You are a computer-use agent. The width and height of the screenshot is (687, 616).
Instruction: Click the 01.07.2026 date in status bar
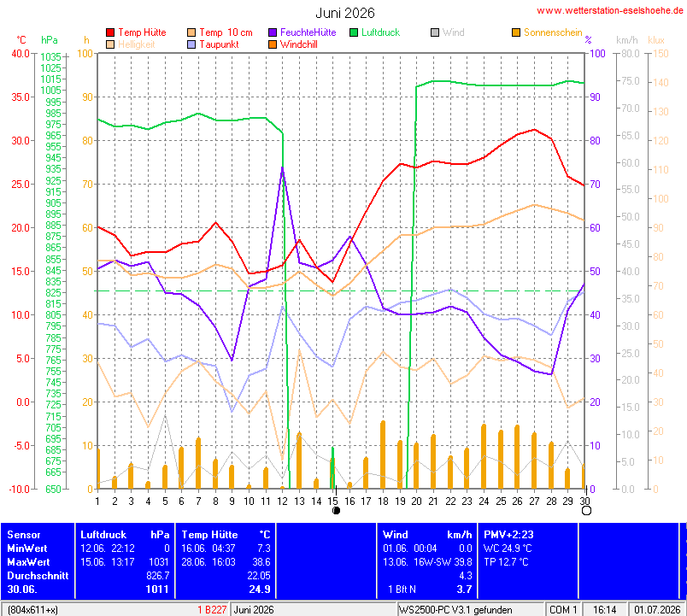pos(657,609)
